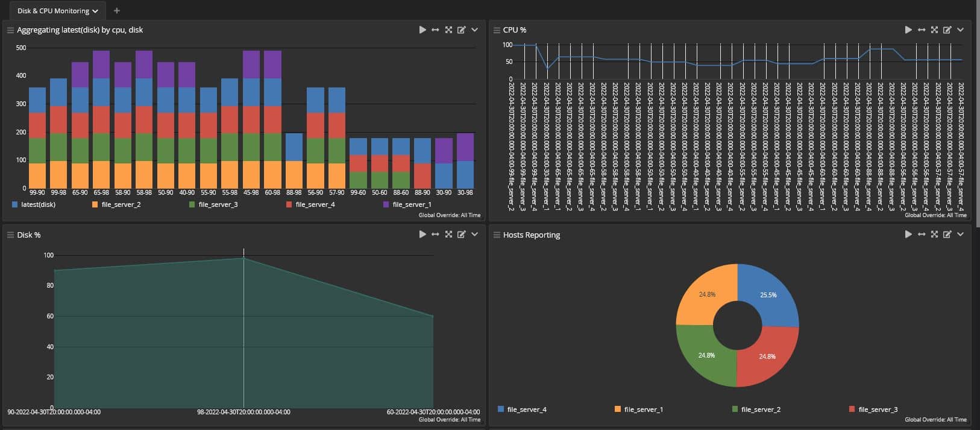This screenshot has height=430, width=980.
Task: Open editor for Aggregating latest(disk) panel
Action: (x=461, y=30)
